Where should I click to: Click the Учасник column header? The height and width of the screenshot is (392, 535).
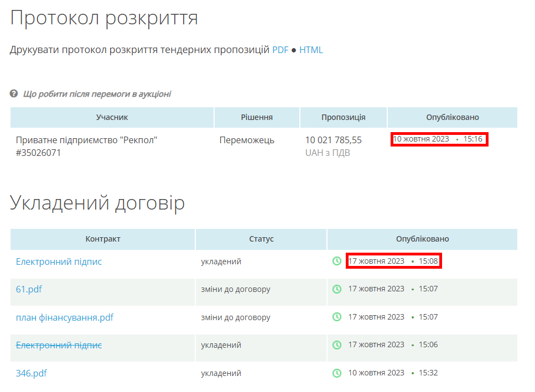112,117
